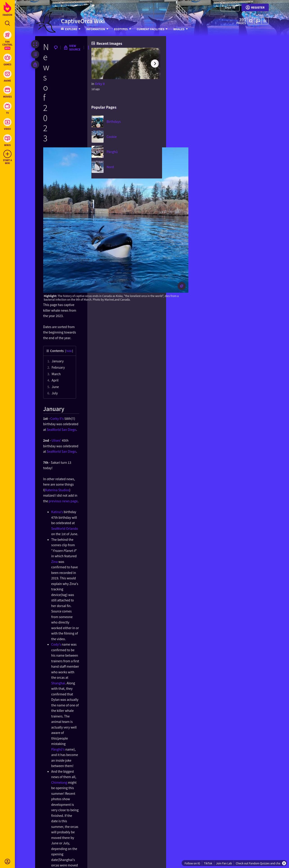Open the table of contents bullet icon

pyautogui.click(x=35, y=54)
